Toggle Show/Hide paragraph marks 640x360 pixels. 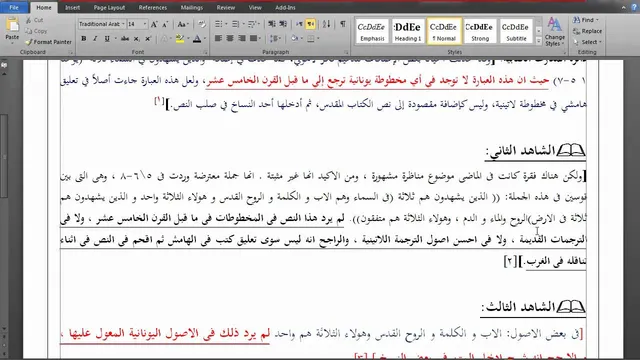pos(343,24)
